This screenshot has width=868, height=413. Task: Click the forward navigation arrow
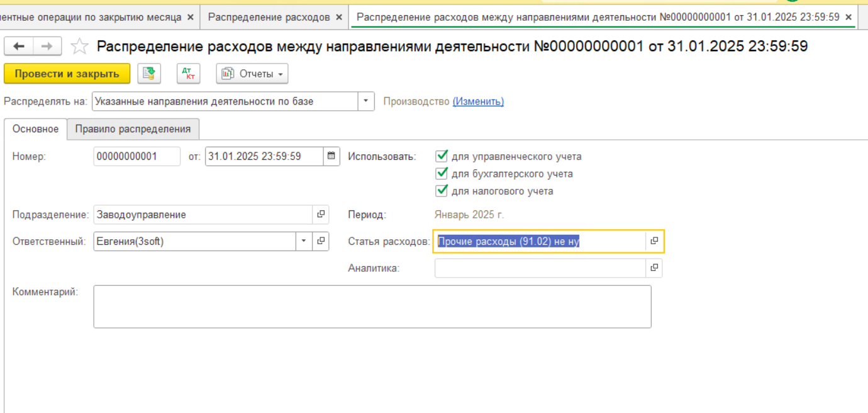coord(47,46)
